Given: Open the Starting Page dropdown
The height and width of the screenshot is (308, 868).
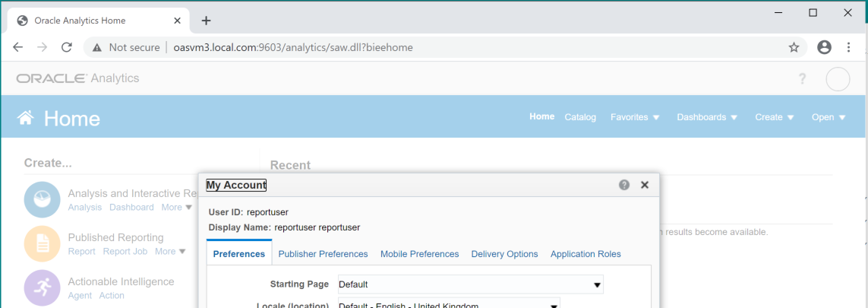Looking at the screenshot, I should pyautogui.click(x=471, y=284).
